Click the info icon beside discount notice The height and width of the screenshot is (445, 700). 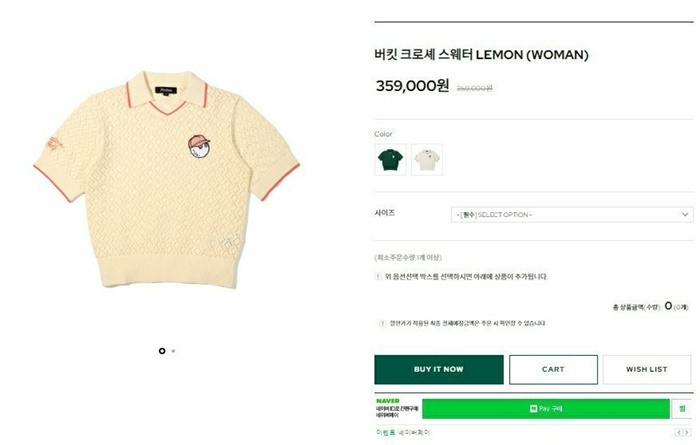382,323
